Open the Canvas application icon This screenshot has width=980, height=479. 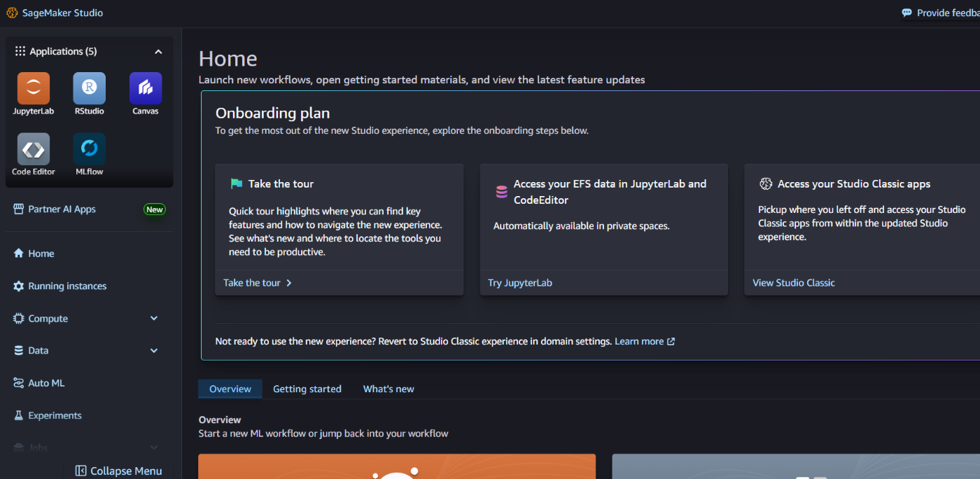[146, 88]
